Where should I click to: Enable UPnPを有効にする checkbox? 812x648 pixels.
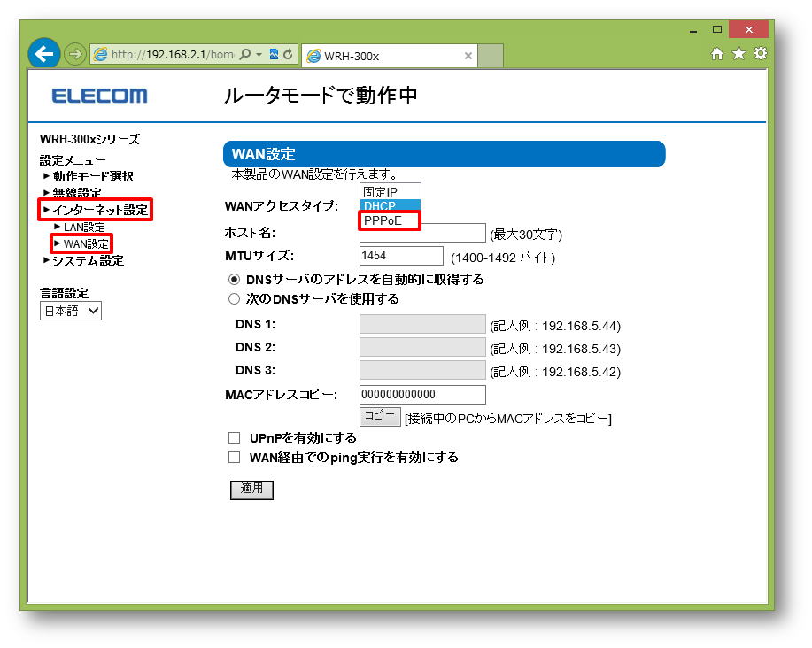point(234,438)
